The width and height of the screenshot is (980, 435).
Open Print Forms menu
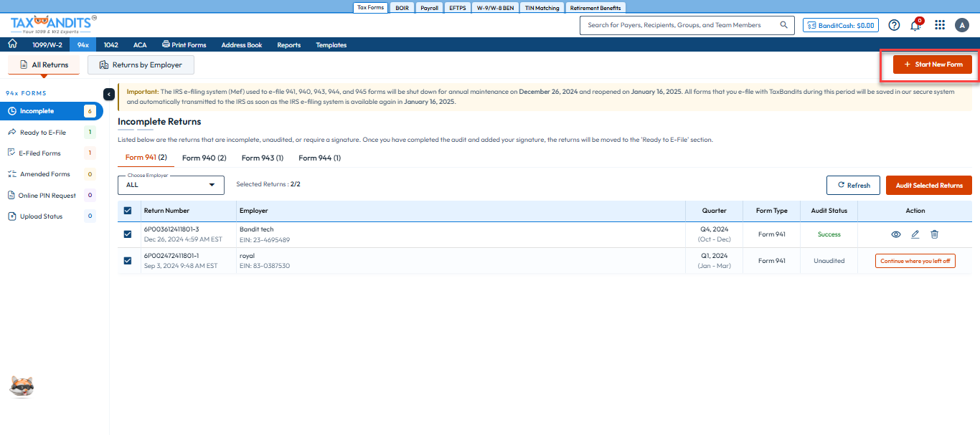tap(184, 44)
